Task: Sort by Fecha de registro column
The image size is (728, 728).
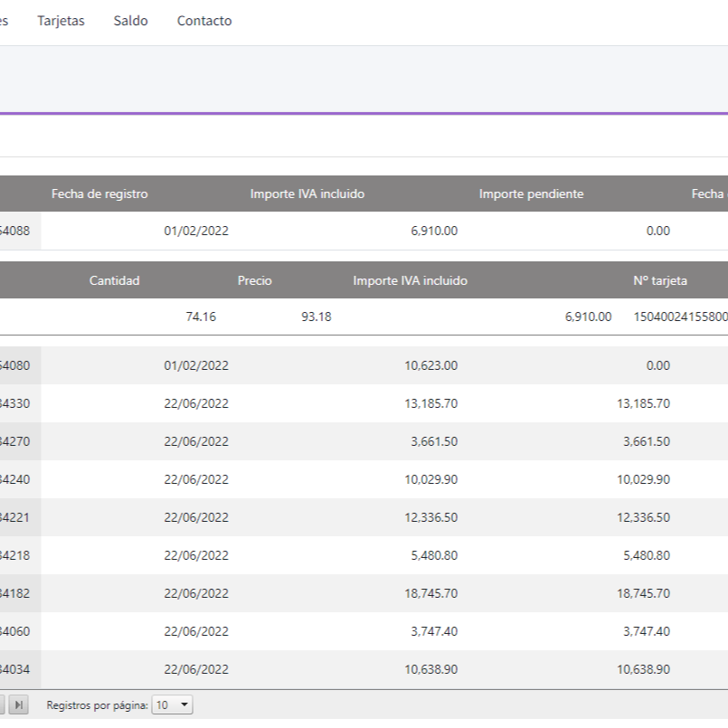Action: pyautogui.click(x=99, y=194)
